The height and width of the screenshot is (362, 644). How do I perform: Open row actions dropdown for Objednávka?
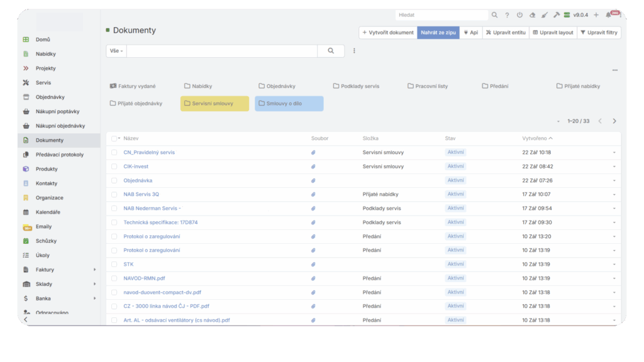(614, 180)
